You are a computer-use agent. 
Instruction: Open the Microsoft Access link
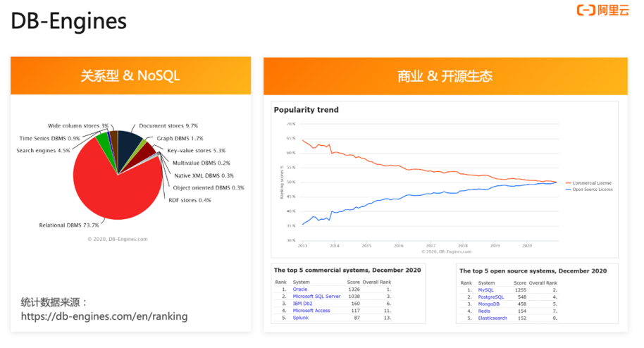[311, 311]
